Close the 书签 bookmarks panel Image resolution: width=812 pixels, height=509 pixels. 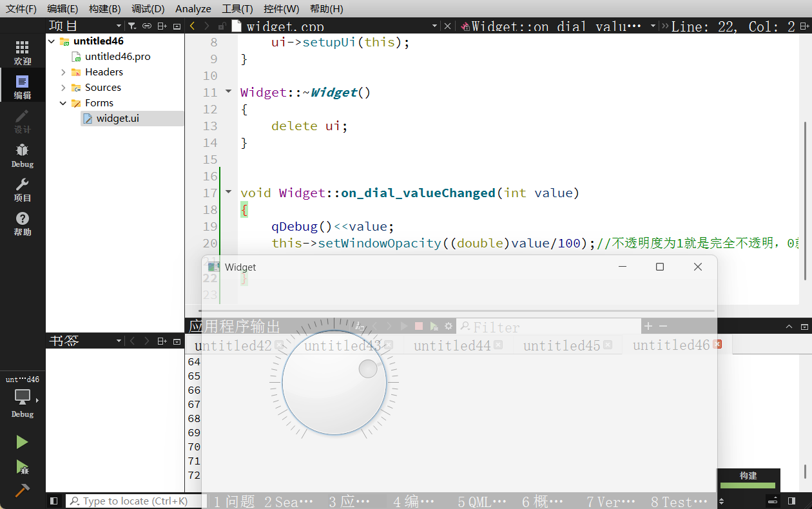point(177,341)
